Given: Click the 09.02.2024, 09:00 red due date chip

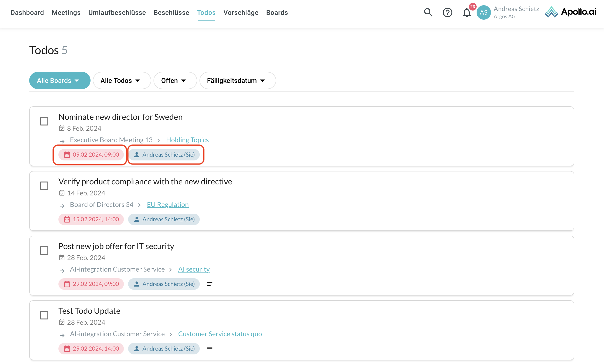Looking at the screenshot, I should pos(91,155).
